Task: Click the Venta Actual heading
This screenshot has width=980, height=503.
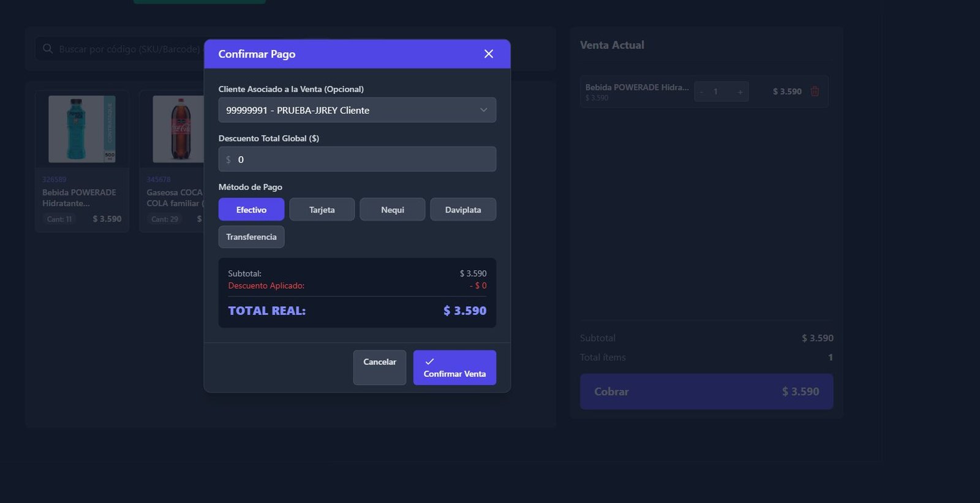Action: click(612, 45)
